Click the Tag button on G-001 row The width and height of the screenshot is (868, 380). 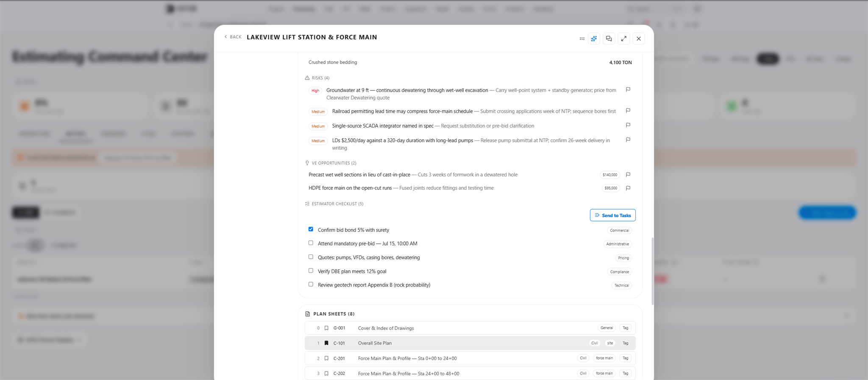(626, 328)
